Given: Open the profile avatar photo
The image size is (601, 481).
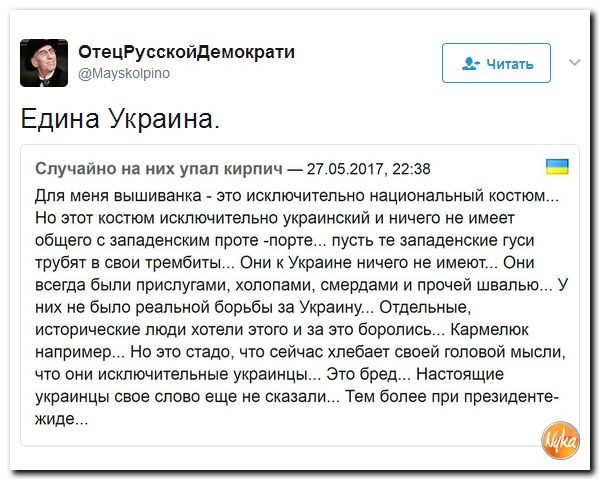Looking at the screenshot, I should (x=44, y=63).
